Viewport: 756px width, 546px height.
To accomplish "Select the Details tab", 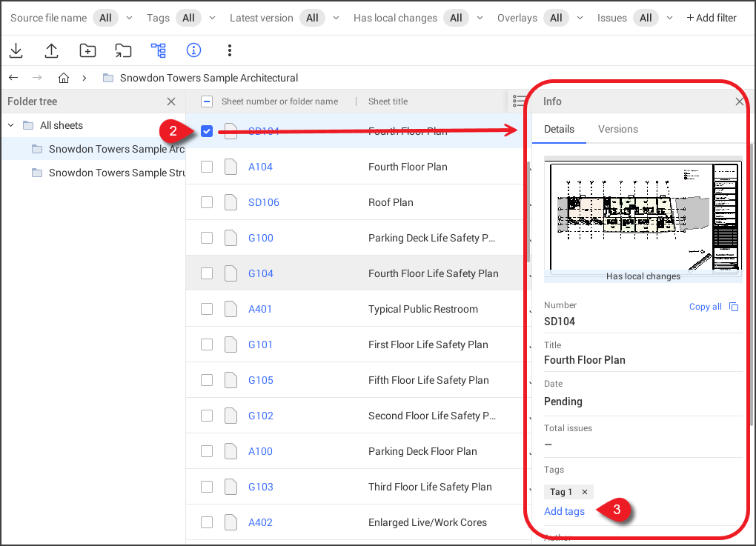I will click(559, 129).
